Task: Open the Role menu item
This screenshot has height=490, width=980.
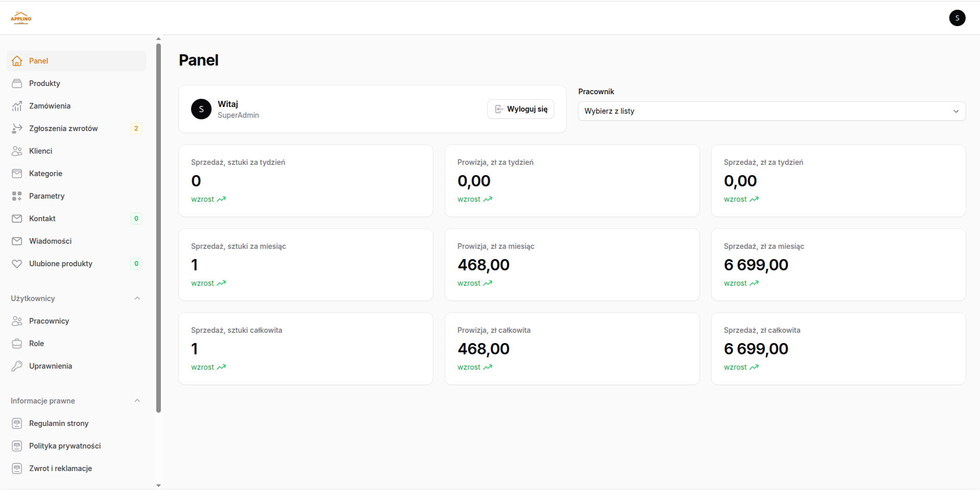Action: tap(36, 344)
